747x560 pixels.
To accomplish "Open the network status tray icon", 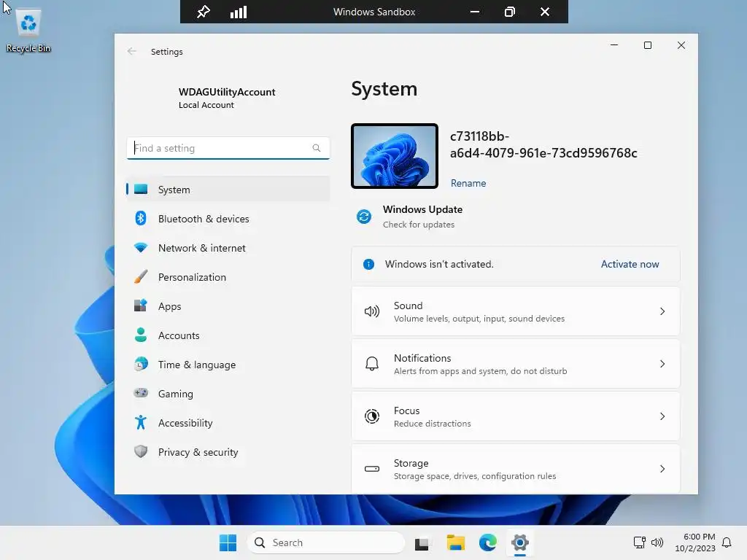I will tap(639, 542).
